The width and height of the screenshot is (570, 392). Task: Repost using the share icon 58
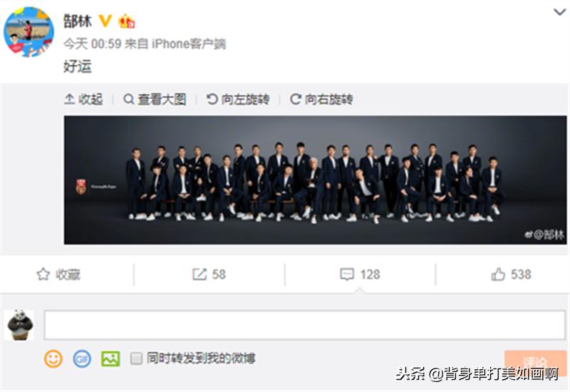209,274
